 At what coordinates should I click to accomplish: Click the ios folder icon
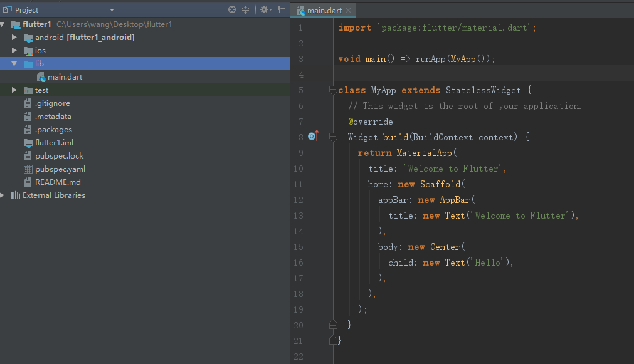(x=28, y=51)
